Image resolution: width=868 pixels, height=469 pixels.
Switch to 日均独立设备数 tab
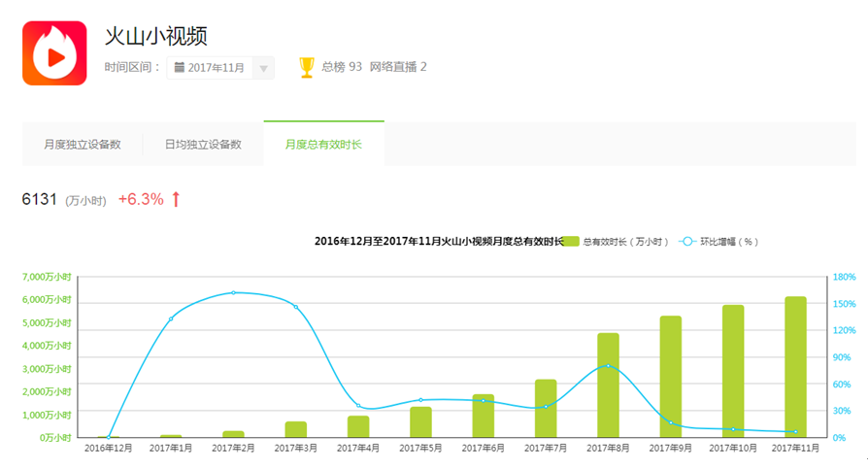click(203, 145)
